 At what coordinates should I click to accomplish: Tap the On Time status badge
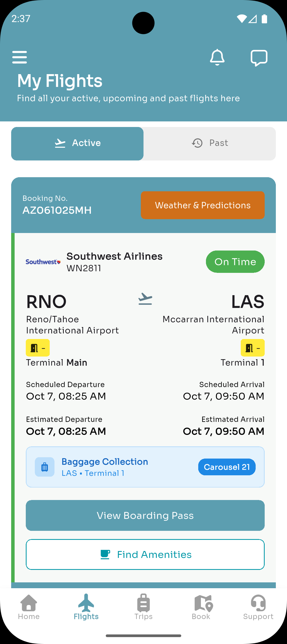pyautogui.click(x=235, y=262)
